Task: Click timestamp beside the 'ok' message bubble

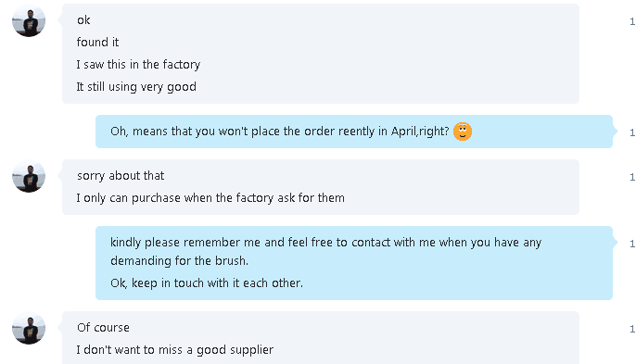Action: (x=632, y=21)
